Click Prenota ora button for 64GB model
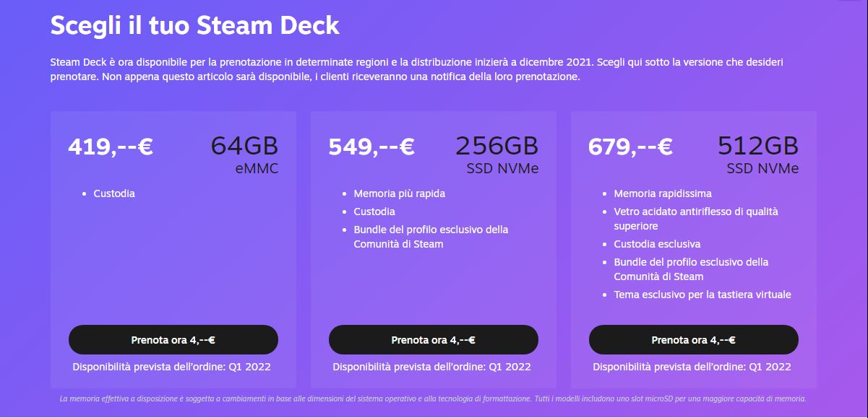Screen dimensions: 868x418 [173, 340]
